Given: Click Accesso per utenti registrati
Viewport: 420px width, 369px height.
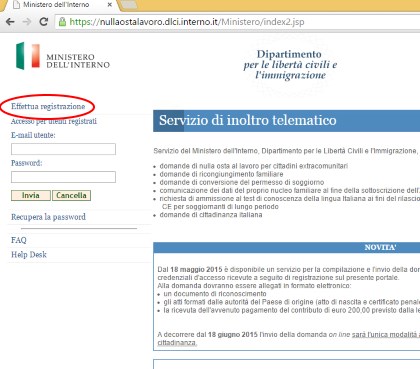Looking at the screenshot, I should pyautogui.click(x=54, y=121).
